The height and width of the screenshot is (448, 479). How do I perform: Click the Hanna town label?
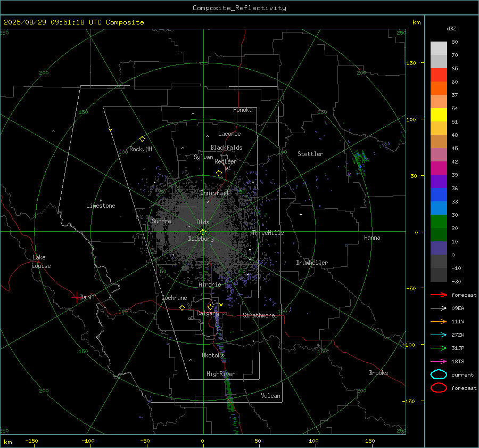coord(372,238)
